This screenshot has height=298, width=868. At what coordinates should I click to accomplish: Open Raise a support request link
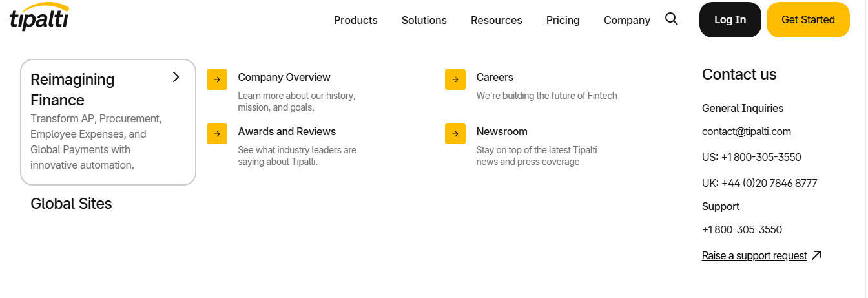pyautogui.click(x=754, y=255)
